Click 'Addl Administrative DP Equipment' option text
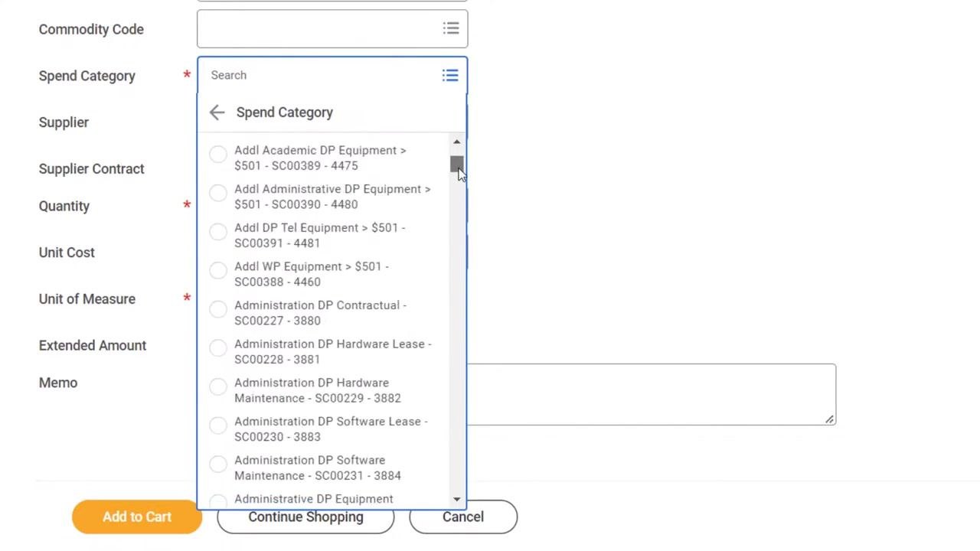The image size is (980, 551). (332, 197)
